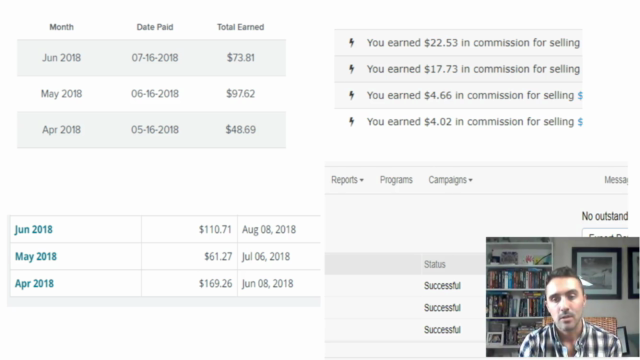Click the 'You earned $22.53 in commission' message
The width and height of the screenshot is (640, 360).
(473, 42)
